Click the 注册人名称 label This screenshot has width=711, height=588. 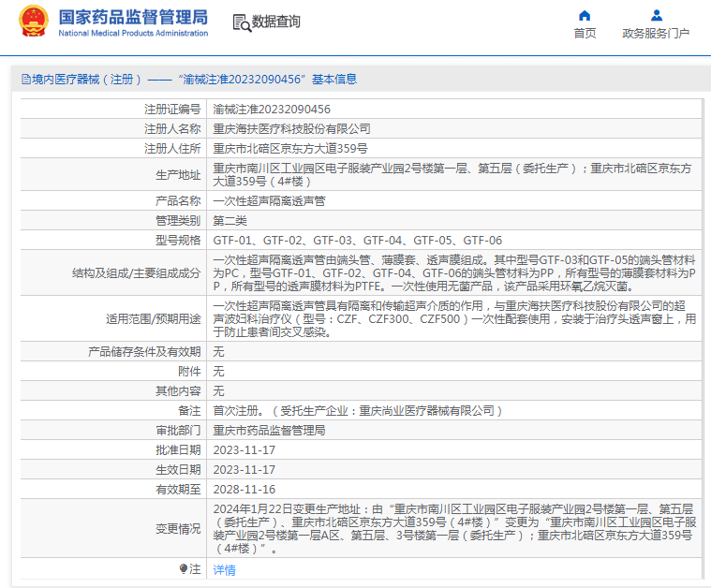(172, 129)
